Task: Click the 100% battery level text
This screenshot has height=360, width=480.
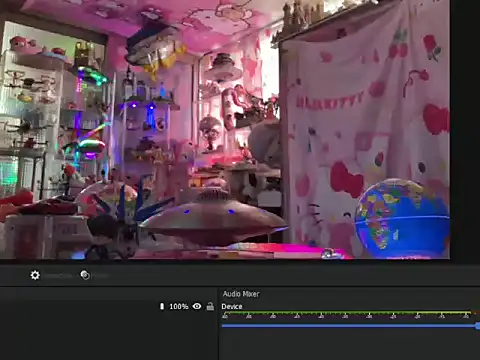Action: [x=179, y=306]
